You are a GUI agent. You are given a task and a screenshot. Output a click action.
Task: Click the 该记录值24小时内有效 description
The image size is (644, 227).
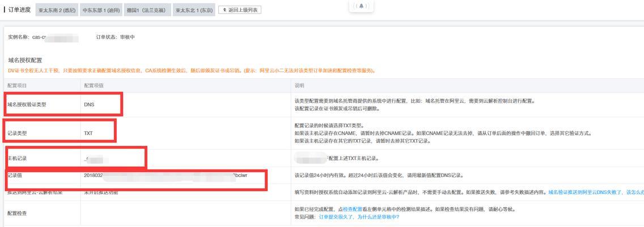[379, 175]
